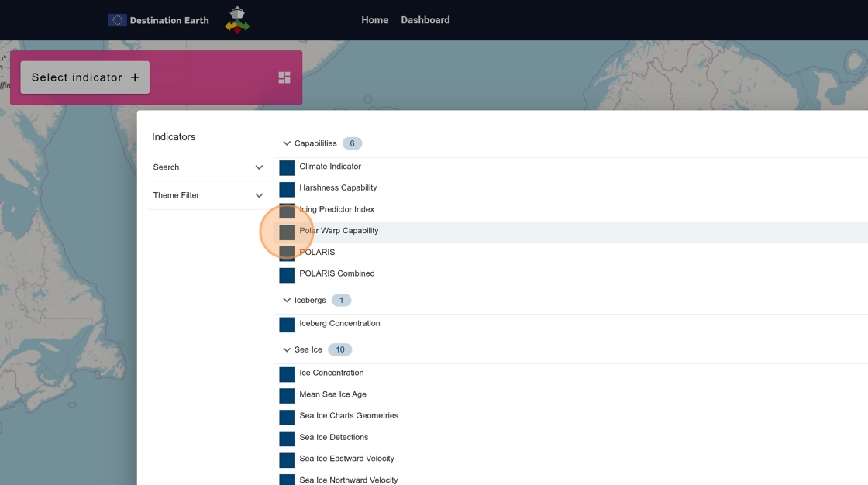Click the Climate Indicator blue square icon
The width and height of the screenshot is (868, 485).
tap(287, 168)
